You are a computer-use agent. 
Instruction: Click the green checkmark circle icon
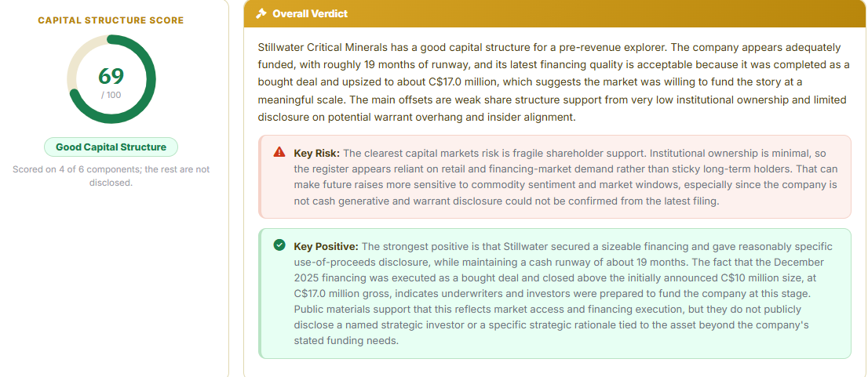279,245
